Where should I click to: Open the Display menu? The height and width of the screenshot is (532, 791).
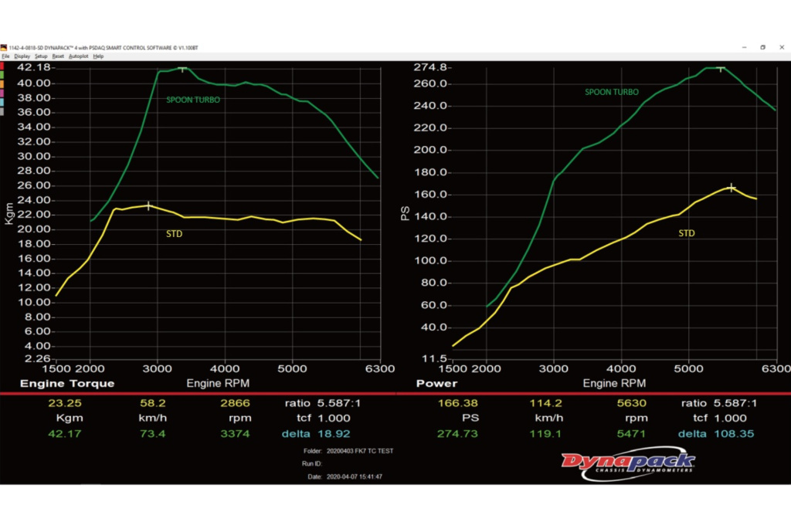click(22, 56)
